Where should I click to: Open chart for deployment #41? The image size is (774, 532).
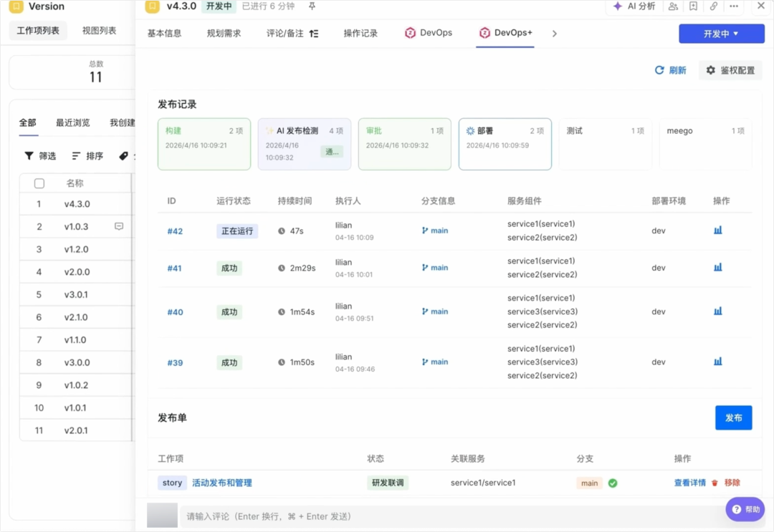717,267
